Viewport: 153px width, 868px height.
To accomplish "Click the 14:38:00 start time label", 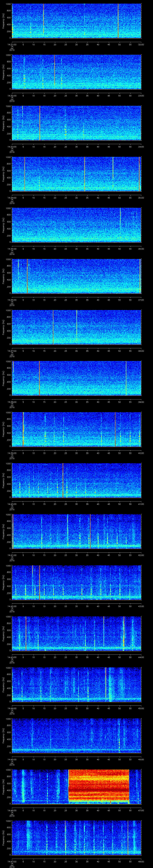I will [12, 402].
